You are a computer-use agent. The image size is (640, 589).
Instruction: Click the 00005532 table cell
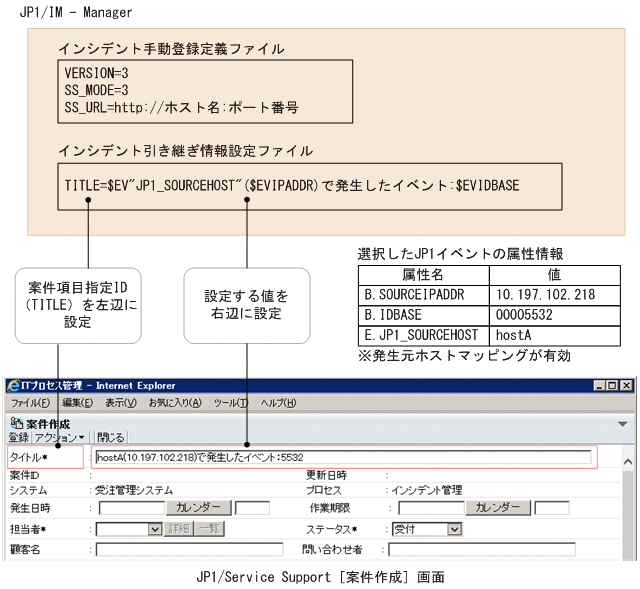[555, 316]
